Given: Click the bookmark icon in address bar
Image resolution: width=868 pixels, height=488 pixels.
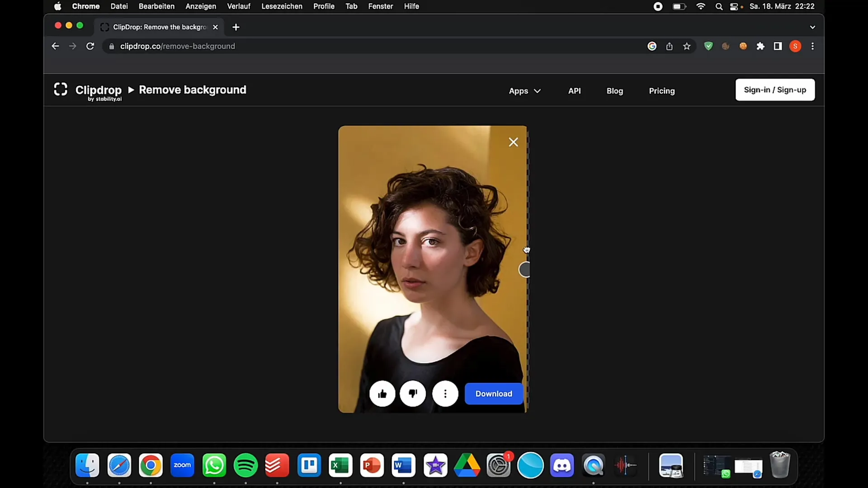Looking at the screenshot, I should pos(686,46).
